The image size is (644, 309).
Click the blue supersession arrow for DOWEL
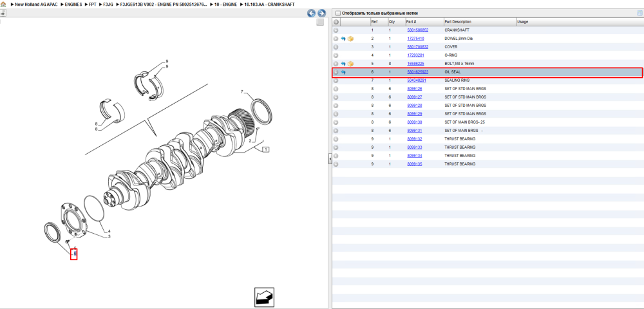click(343, 39)
